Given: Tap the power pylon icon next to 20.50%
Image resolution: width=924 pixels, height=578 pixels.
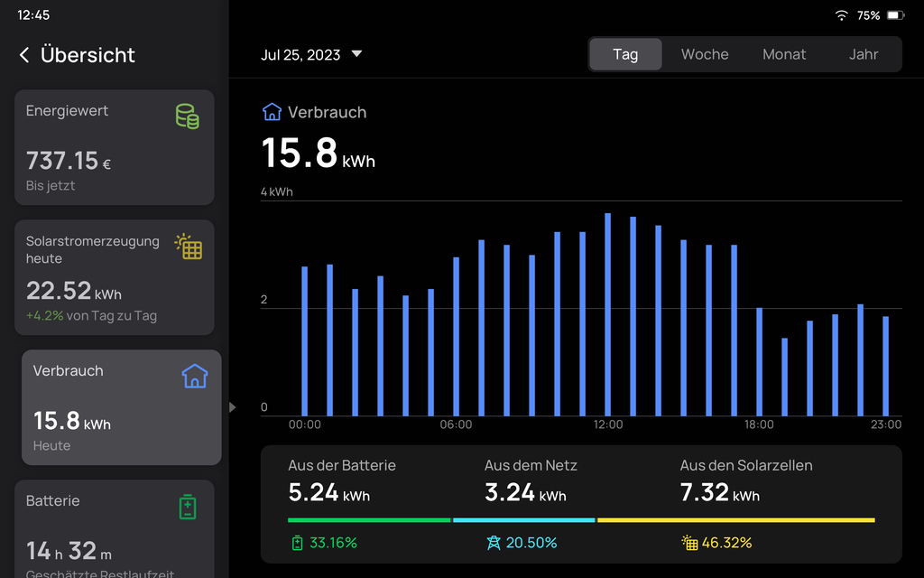Looking at the screenshot, I should tap(494, 543).
